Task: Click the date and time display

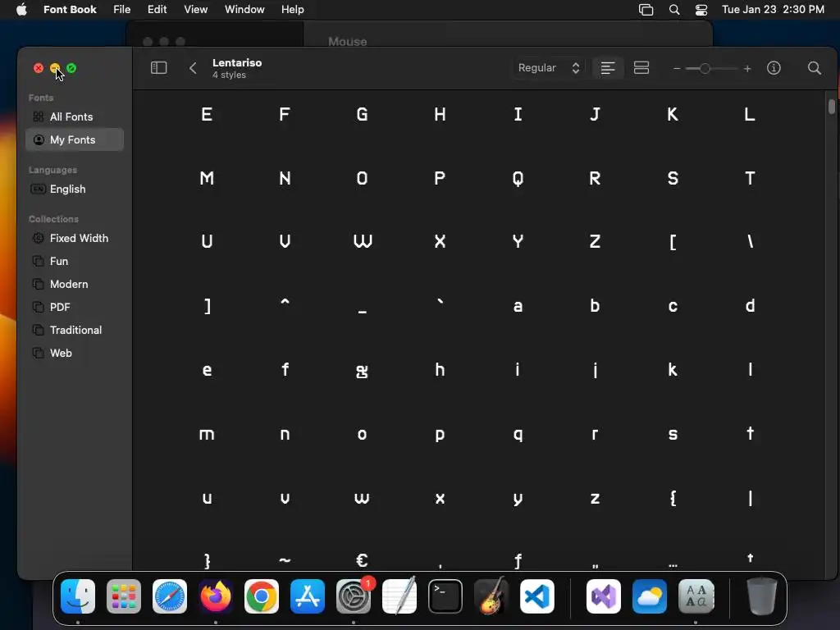Action: [x=773, y=10]
